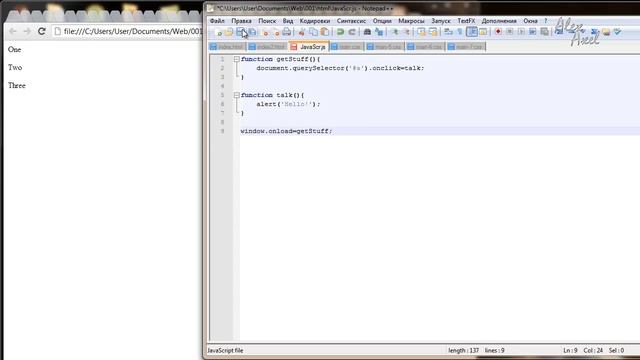640x360 pixels.
Task: Open the Дополнения menu
Action: [x=499, y=21]
